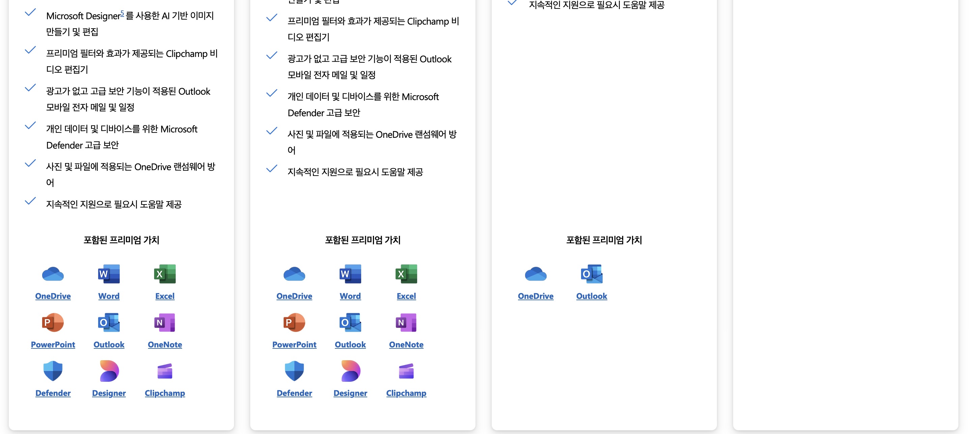The height and width of the screenshot is (434, 980).
Task: Click the Outlook icon in second card
Action: [350, 323]
